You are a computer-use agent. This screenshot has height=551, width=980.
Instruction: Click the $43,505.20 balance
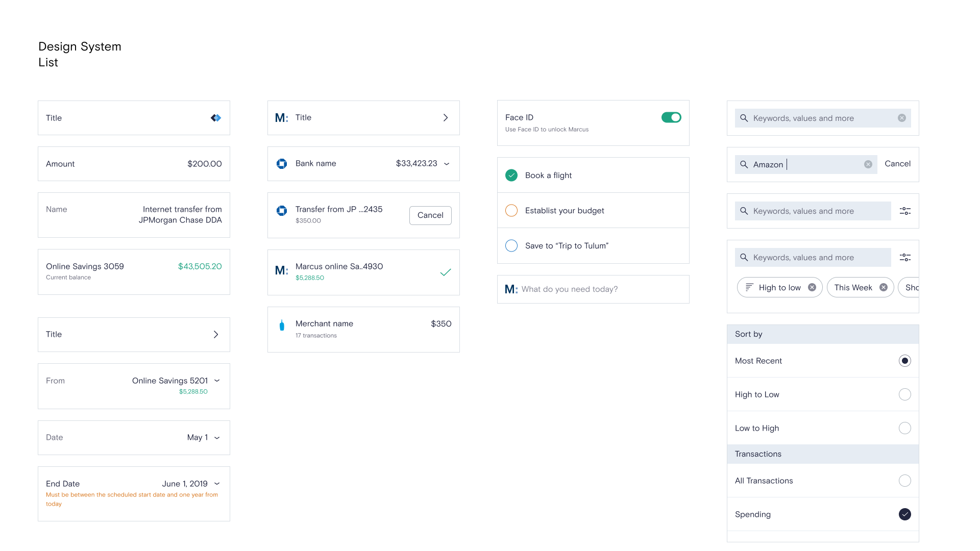200,266
